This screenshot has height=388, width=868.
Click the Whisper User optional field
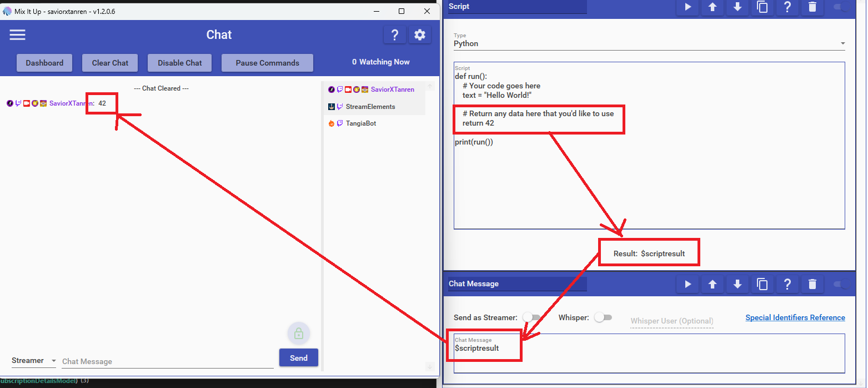click(671, 321)
